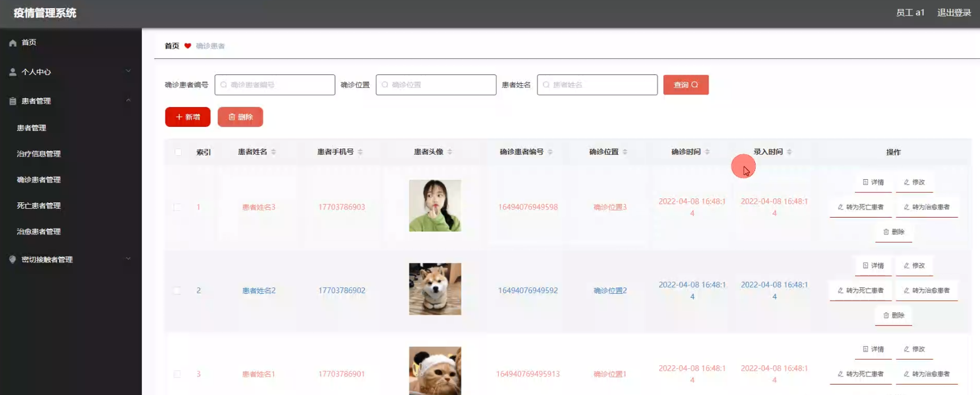The height and width of the screenshot is (395, 980).
Task: Click 修改 for 患者姓名2
Action: click(x=914, y=266)
